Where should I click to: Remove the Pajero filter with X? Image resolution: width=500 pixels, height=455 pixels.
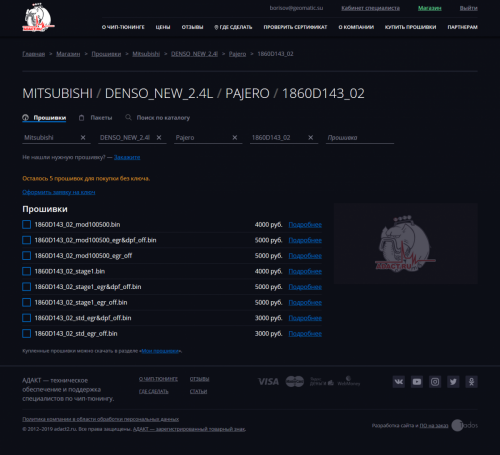click(x=235, y=137)
